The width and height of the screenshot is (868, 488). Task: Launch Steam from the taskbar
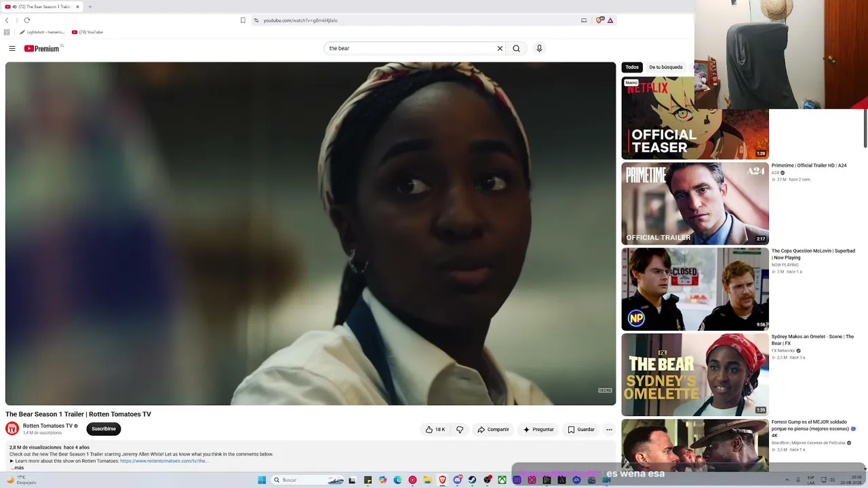coord(472,480)
